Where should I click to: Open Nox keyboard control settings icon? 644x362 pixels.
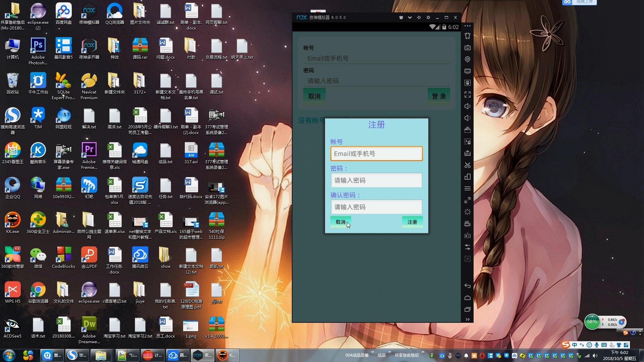pyautogui.click(x=468, y=48)
